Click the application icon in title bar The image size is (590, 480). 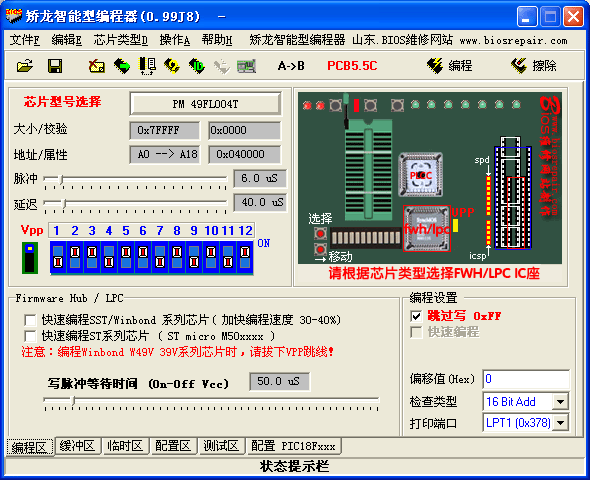pos(14,16)
